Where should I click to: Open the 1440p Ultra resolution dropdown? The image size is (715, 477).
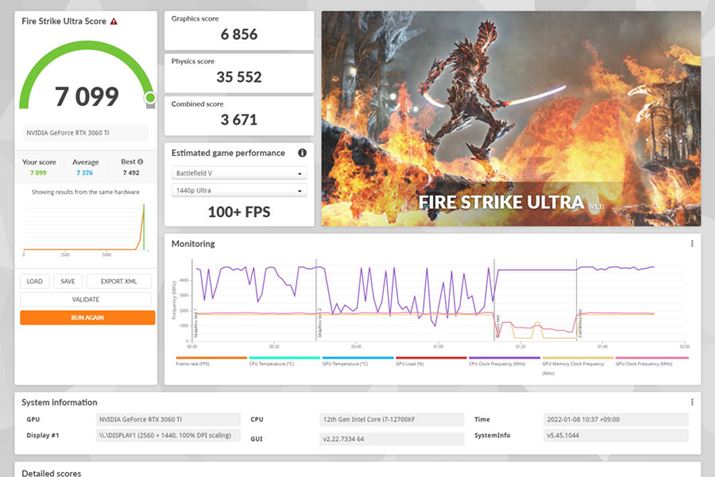coord(239,191)
